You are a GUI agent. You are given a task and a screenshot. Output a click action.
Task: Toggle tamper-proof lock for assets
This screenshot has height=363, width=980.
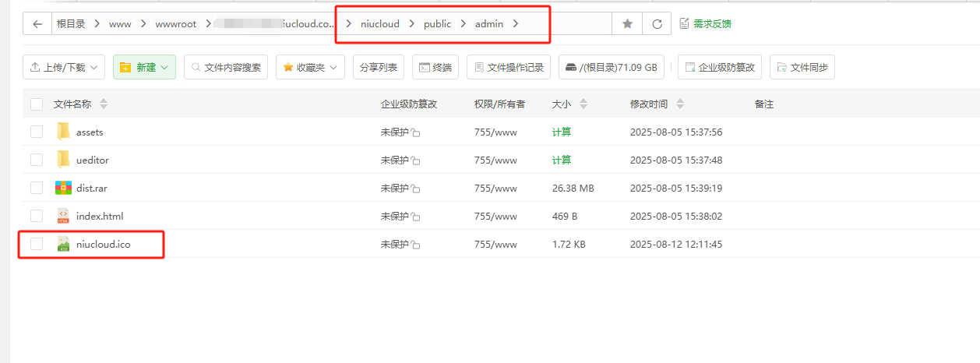416,133
